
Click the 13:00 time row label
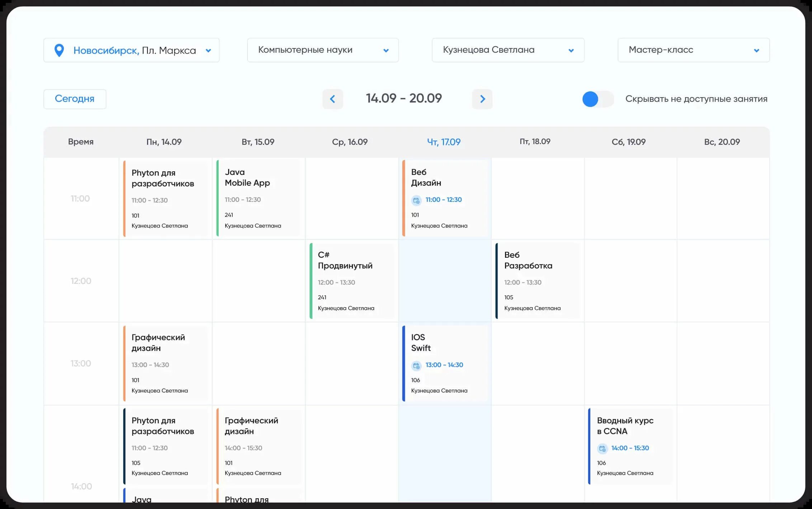[x=81, y=363]
